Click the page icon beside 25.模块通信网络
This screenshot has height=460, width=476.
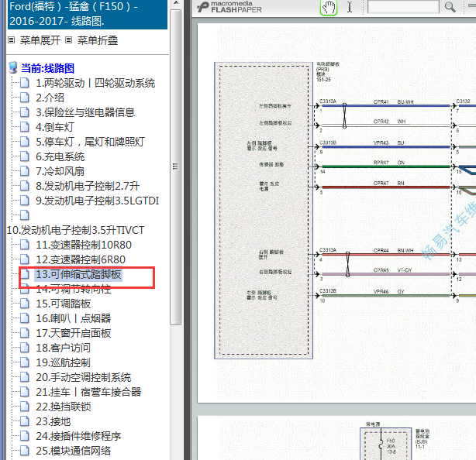point(25,451)
